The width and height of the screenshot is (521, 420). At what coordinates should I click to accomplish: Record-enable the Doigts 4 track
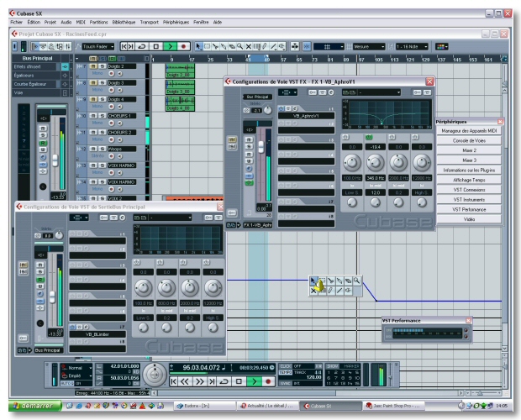pos(112,107)
